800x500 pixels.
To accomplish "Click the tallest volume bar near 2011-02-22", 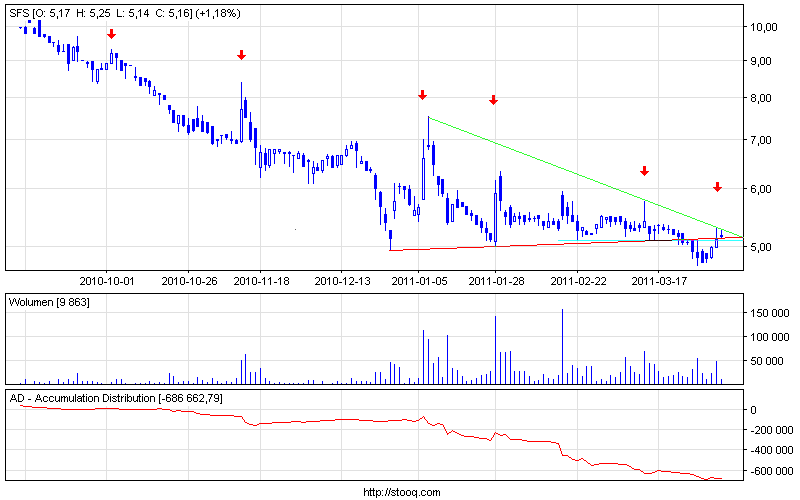I will (562, 346).
